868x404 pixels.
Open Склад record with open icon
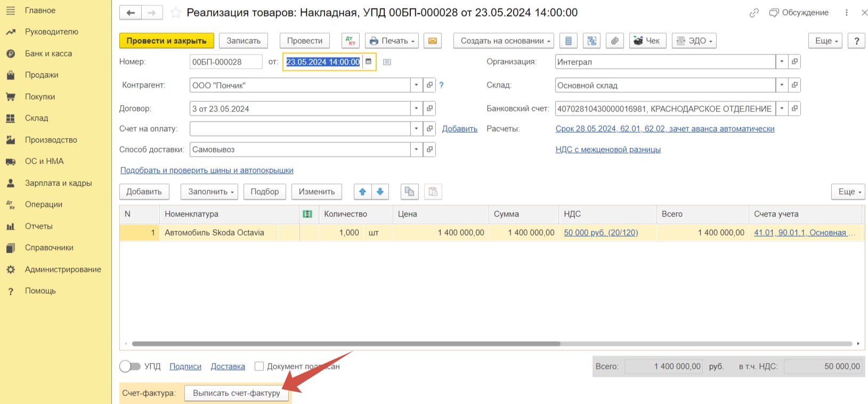click(x=794, y=85)
